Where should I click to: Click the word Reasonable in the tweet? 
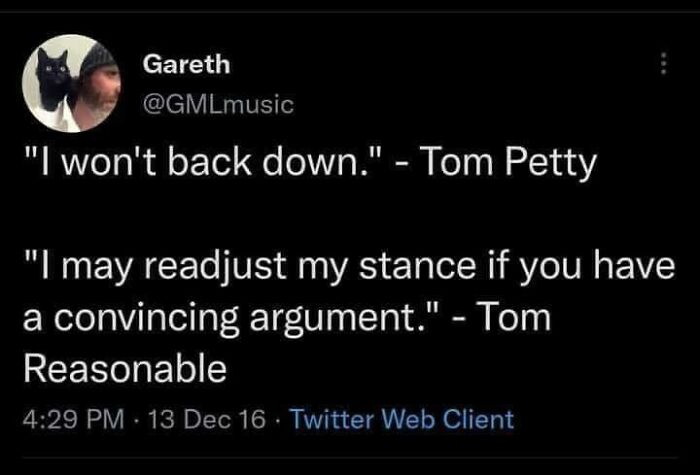[124, 370]
